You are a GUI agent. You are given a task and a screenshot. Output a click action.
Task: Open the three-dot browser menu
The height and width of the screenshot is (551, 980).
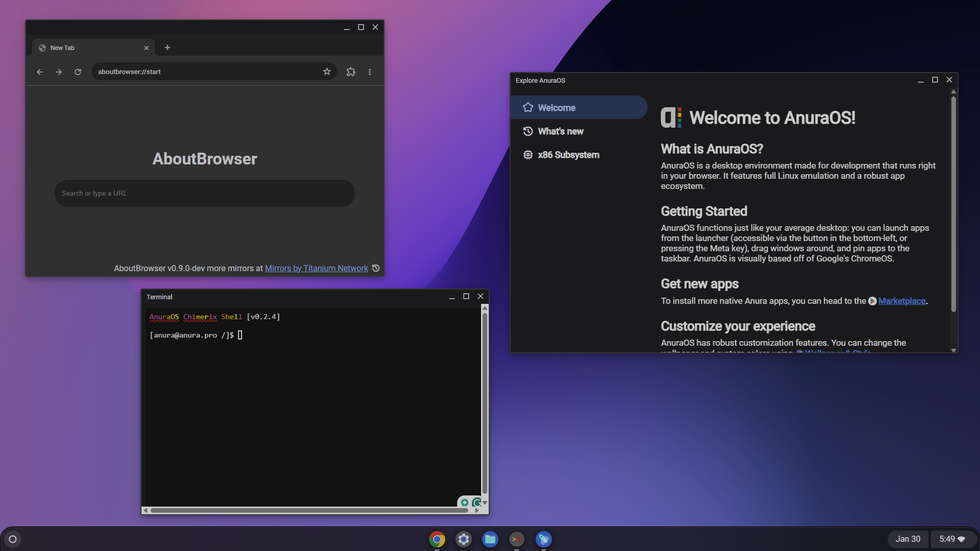tap(370, 72)
